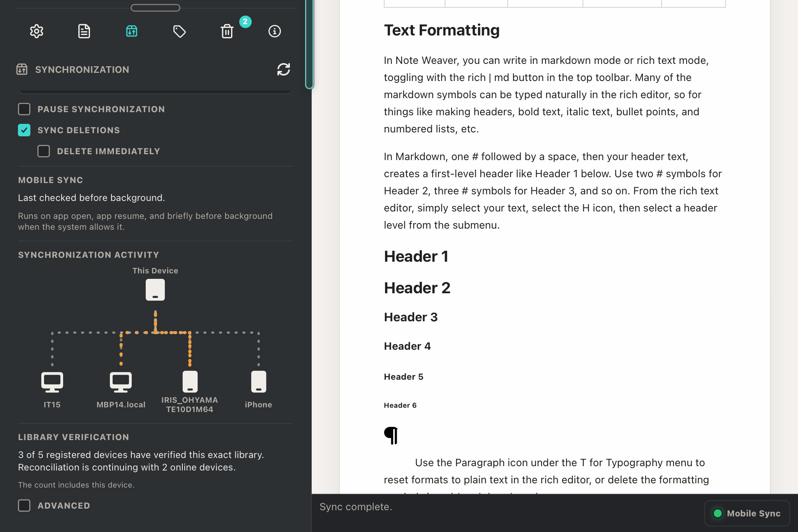Select the IT15 computer icon
Viewport: 798px width, 532px height.
(52, 382)
